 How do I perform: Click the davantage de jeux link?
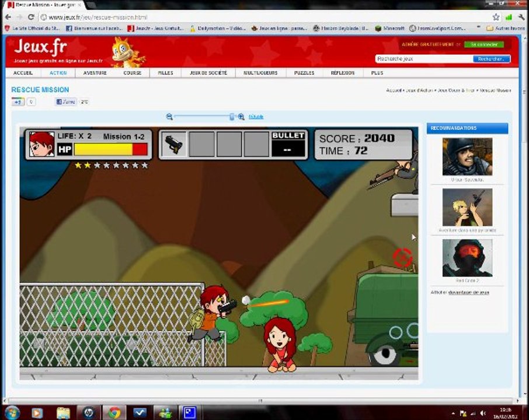(469, 292)
